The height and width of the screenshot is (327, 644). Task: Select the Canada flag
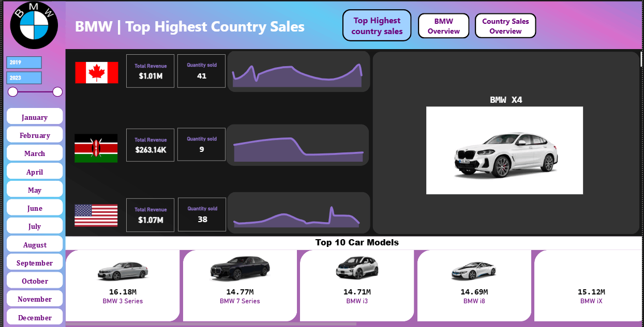(x=96, y=71)
